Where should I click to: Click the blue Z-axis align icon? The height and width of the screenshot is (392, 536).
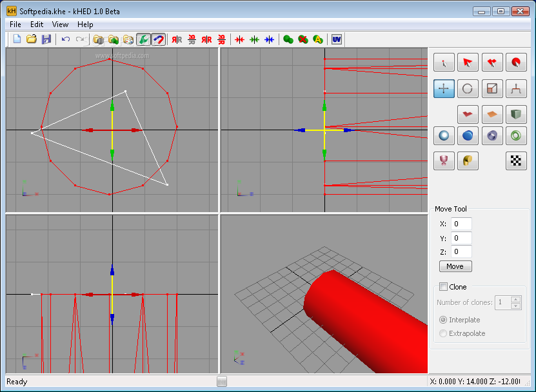(270, 39)
